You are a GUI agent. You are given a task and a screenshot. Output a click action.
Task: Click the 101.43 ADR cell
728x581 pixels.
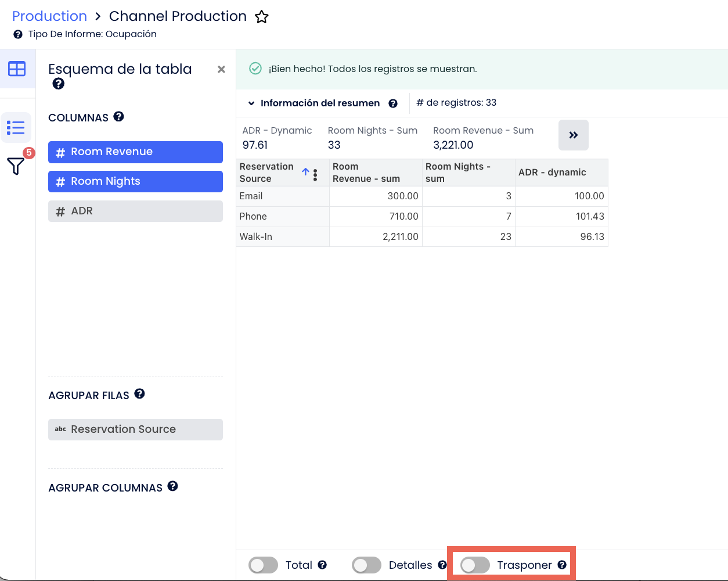click(561, 217)
